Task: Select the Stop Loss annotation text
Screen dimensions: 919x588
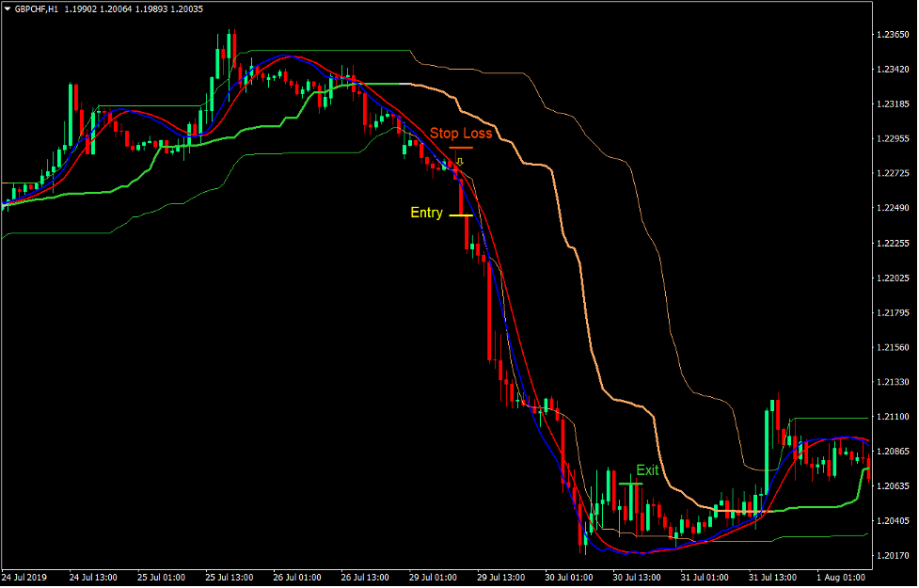Action: [x=461, y=133]
